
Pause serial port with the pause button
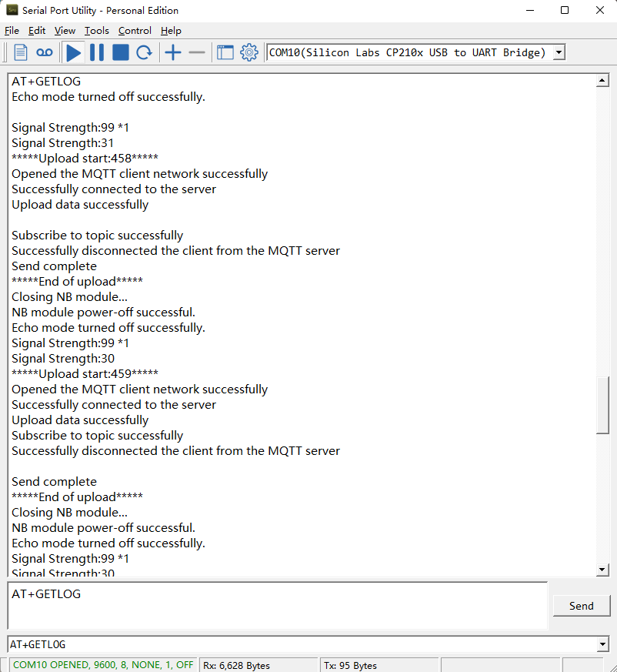[x=97, y=52]
